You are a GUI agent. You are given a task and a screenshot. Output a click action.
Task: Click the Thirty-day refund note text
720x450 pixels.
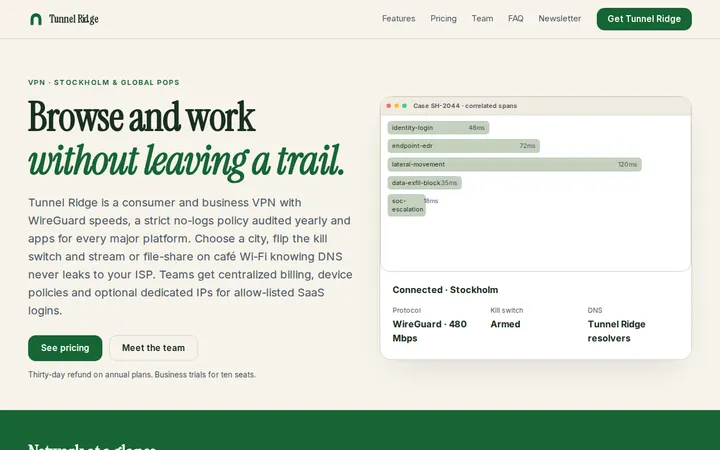pos(142,375)
